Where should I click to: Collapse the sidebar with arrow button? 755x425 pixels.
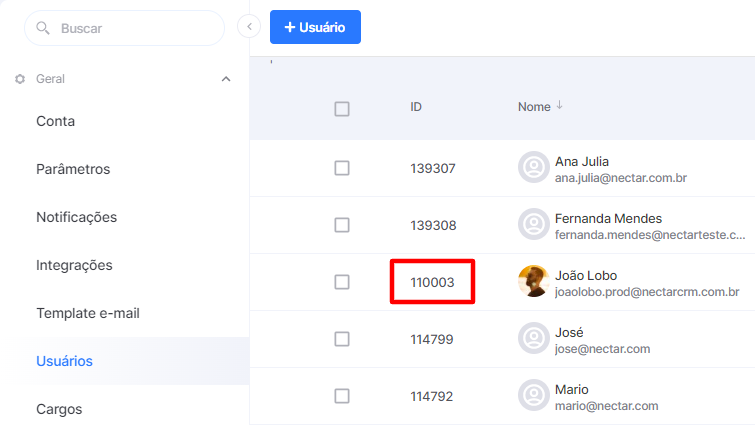pos(249,27)
